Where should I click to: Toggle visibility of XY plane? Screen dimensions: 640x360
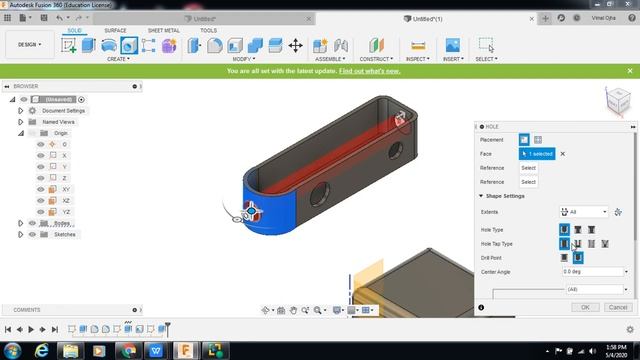click(40, 189)
